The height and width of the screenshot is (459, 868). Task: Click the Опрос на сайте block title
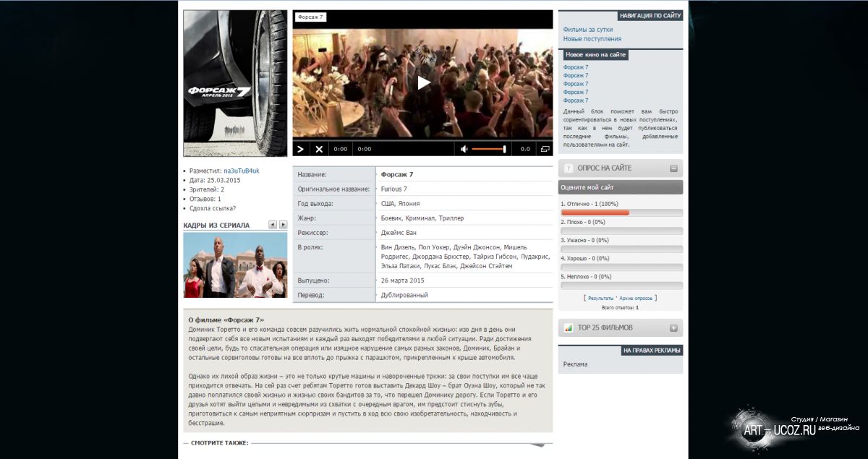(x=605, y=168)
